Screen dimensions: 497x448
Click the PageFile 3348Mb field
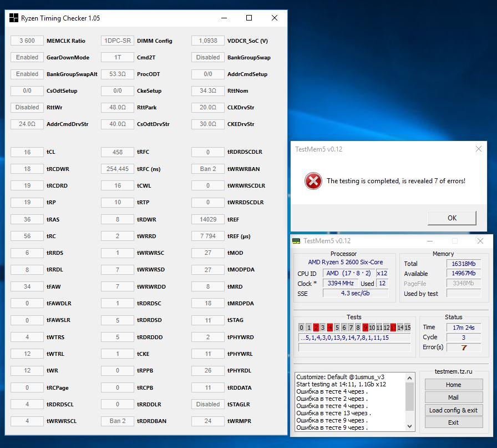click(x=463, y=283)
